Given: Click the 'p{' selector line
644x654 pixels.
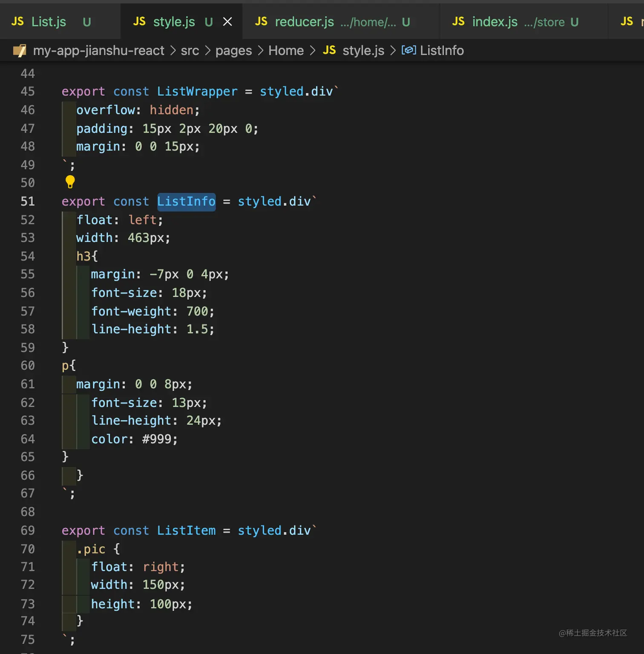Looking at the screenshot, I should point(69,366).
